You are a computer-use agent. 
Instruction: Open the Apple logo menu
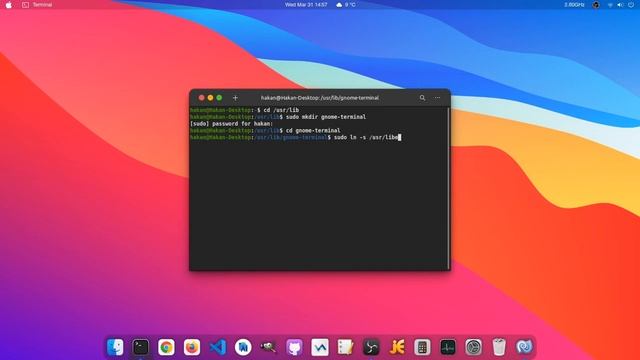9,5
